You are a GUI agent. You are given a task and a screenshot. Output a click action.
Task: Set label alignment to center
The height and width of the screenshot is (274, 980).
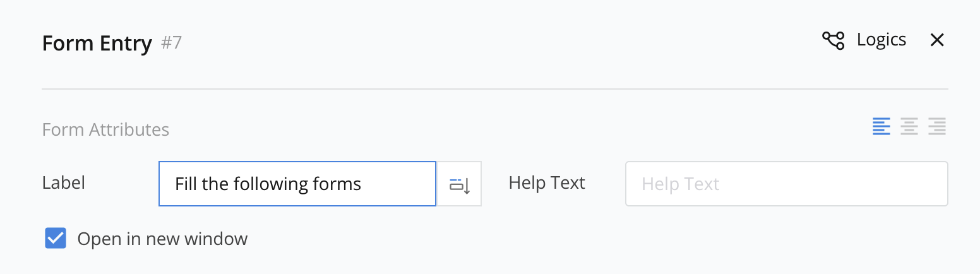click(x=909, y=126)
